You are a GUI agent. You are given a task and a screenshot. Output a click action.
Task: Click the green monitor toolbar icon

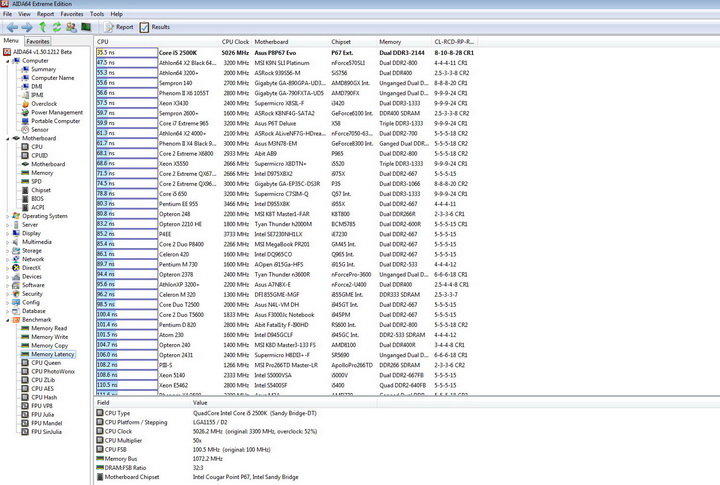coord(86,27)
